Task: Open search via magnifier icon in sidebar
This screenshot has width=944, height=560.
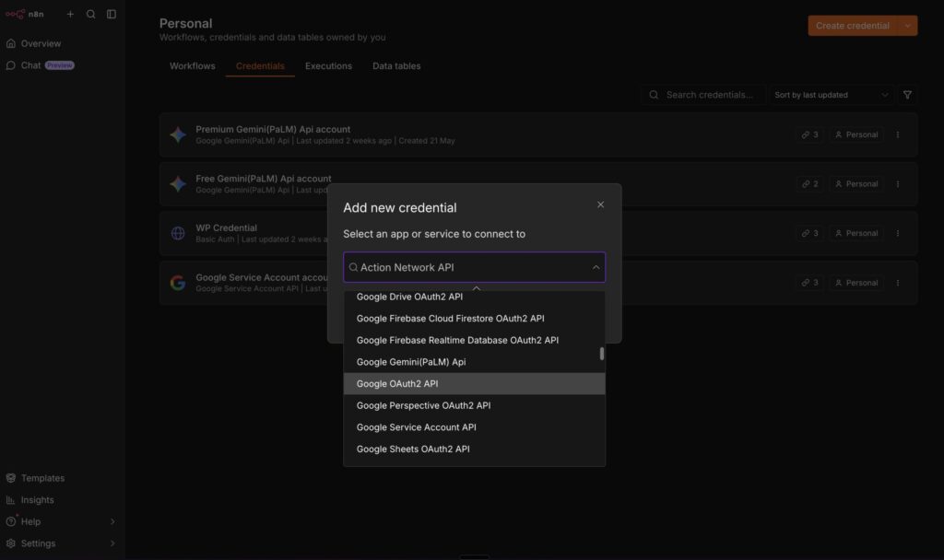Action: coord(91,14)
